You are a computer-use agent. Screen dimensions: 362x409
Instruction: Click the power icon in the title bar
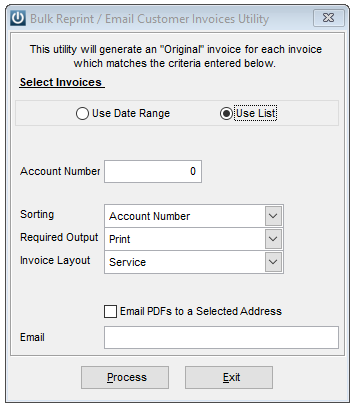(x=18, y=18)
